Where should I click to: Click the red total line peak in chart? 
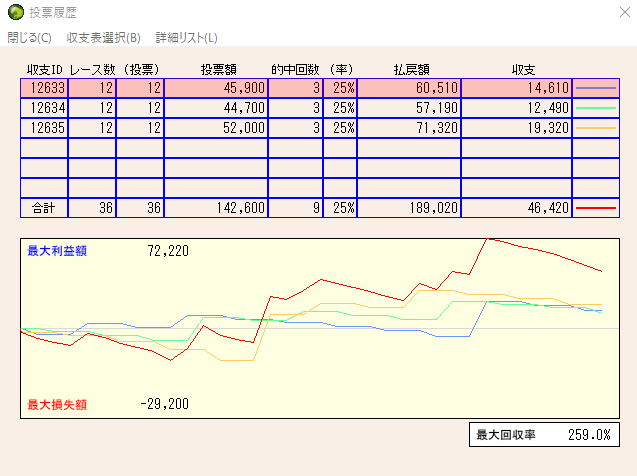489,240
